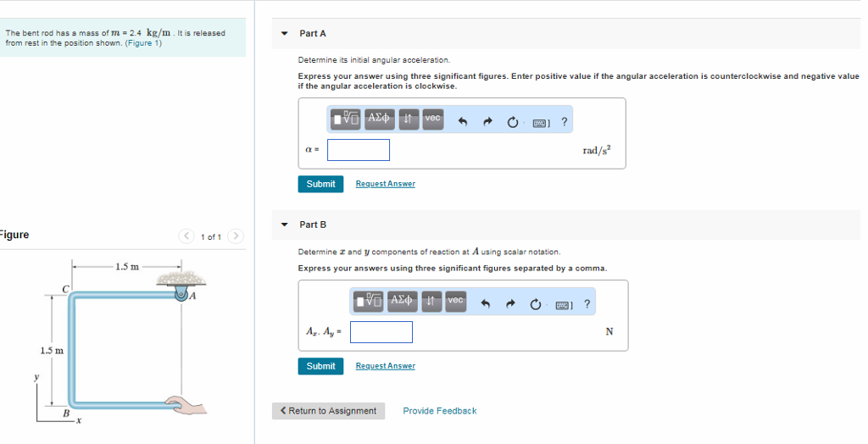The height and width of the screenshot is (444, 868).
Task: Reset the Part B answer field
Action: tap(536, 302)
